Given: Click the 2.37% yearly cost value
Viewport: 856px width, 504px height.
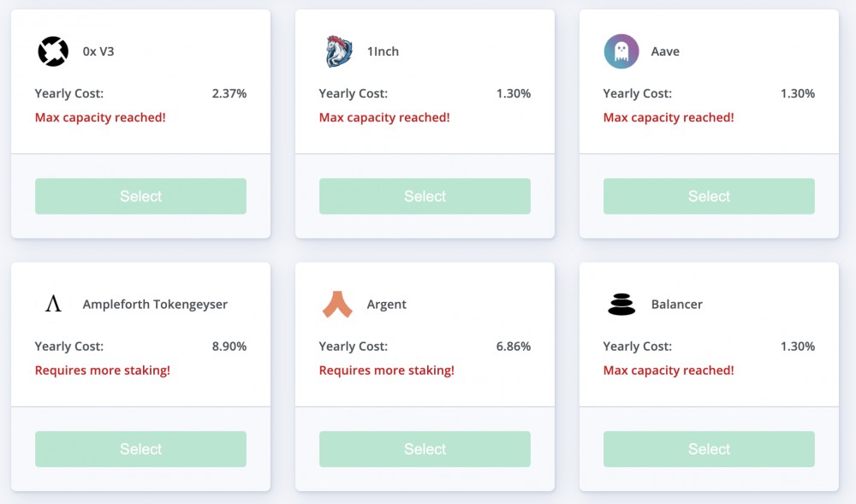Looking at the screenshot, I should pos(229,93).
